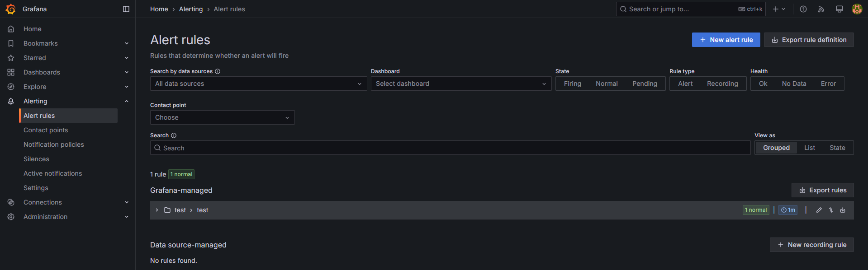Image resolution: width=868 pixels, height=270 pixels.
Task: Filter rule type to Alert
Action: 685,84
